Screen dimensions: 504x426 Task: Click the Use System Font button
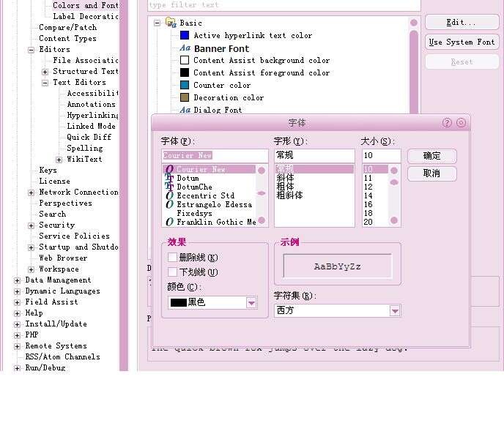pos(462,42)
